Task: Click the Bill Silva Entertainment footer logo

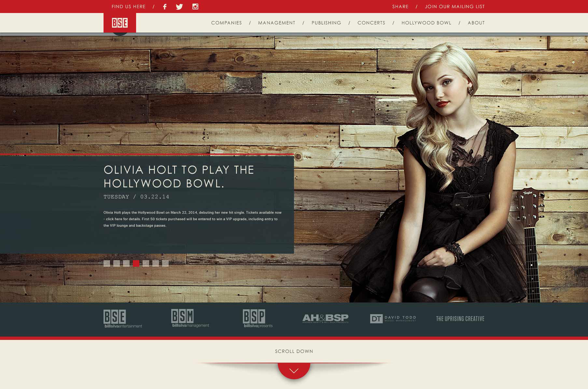Action: click(123, 319)
